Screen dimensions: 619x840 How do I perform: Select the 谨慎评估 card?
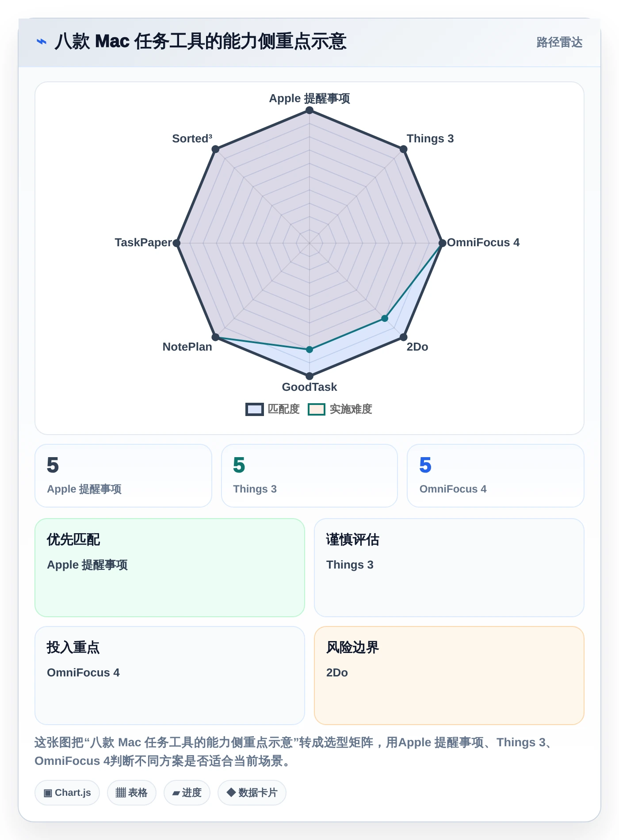(449, 568)
